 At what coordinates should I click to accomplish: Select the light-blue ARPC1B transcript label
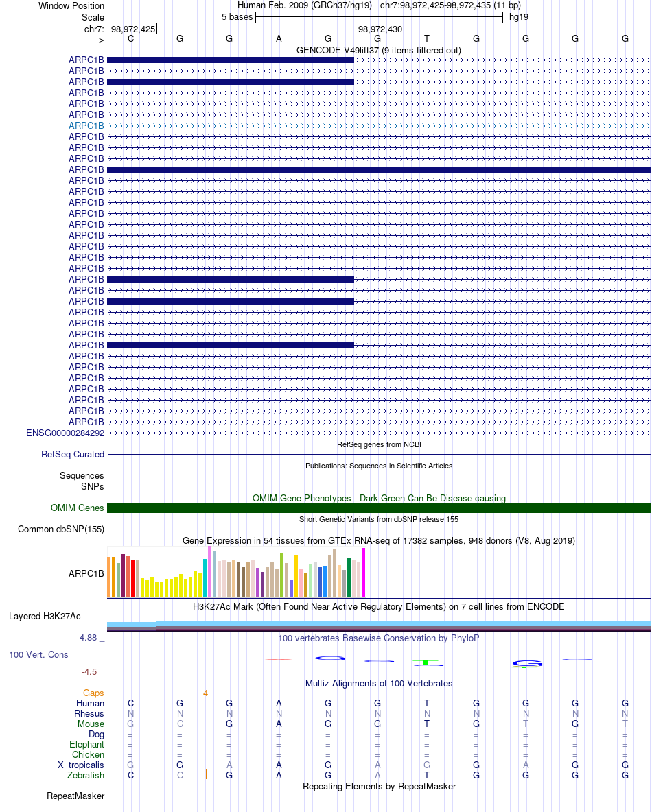click(x=86, y=126)
